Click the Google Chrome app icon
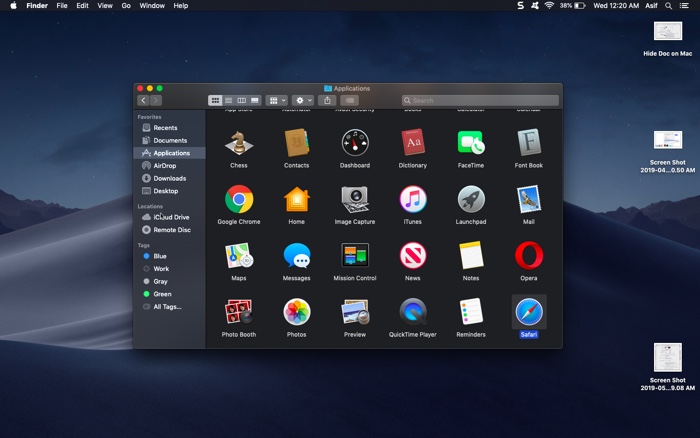Screen dimensions: 700x438 [239, 199]
